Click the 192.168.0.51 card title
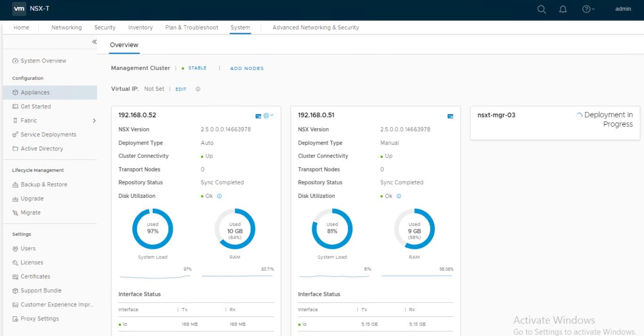This screenshot has height=336, width=644. (316, 116)
